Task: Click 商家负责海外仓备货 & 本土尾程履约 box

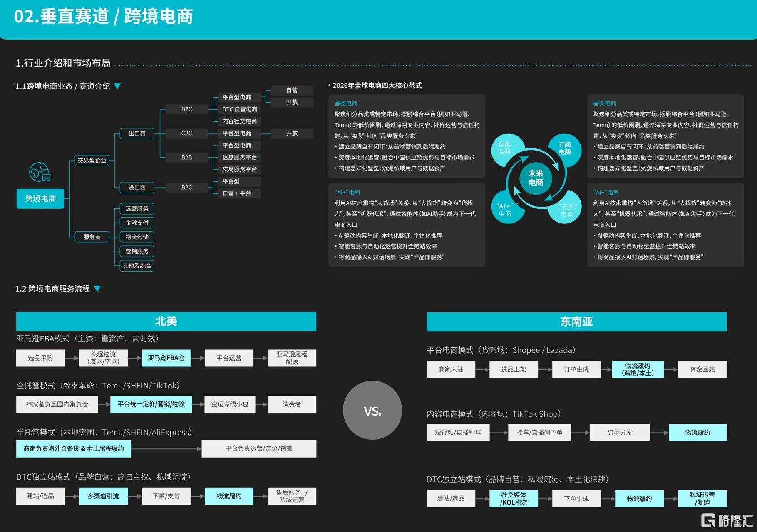Action: [x=74, y=449]
